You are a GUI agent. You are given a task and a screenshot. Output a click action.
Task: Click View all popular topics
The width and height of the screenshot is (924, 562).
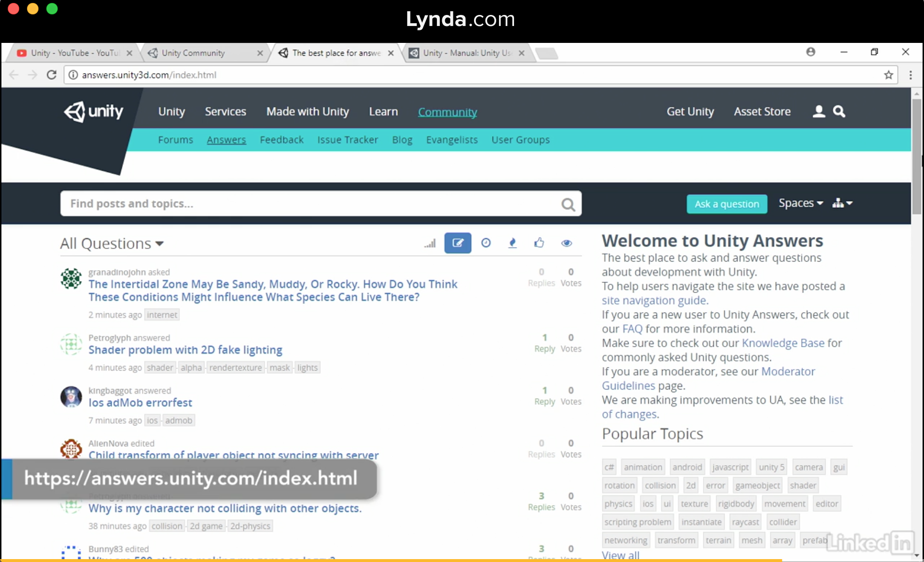620,555
